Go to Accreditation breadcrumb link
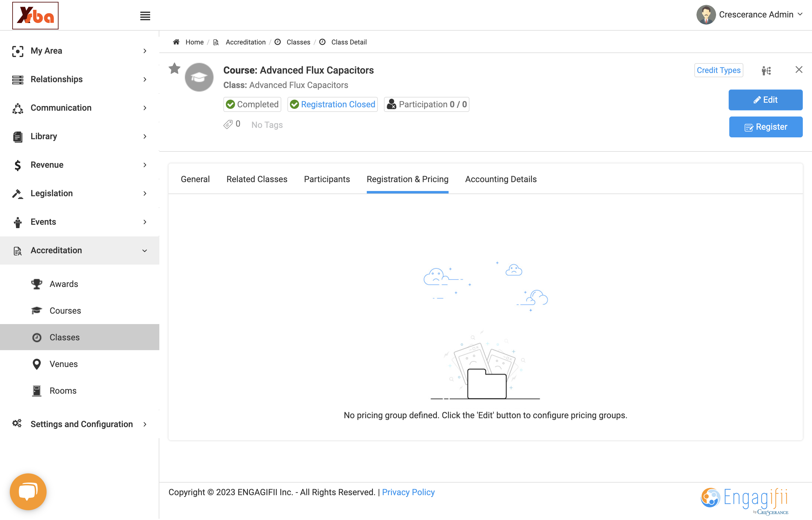Image resolution: width=812 pixels, height=520 pixels. (x=245, y=42)
